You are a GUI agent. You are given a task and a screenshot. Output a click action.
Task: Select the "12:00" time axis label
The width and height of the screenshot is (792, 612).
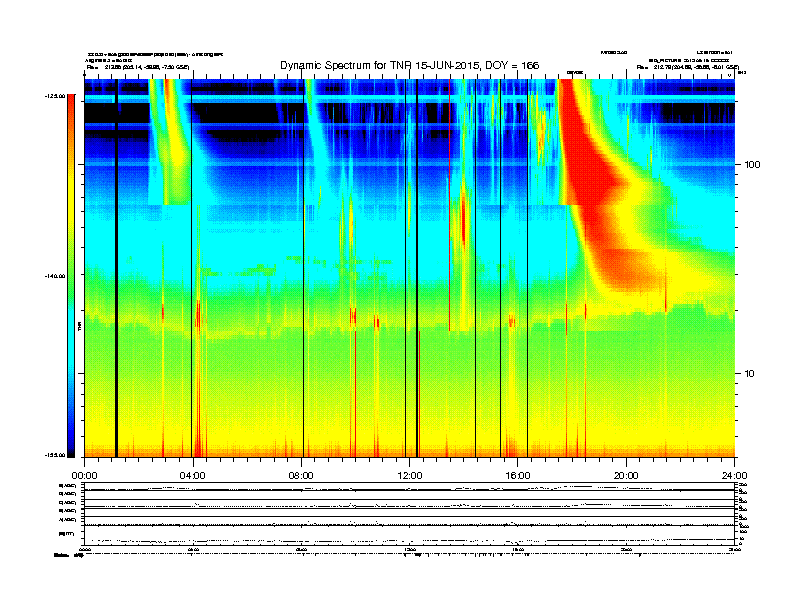(x=410, y=476)
